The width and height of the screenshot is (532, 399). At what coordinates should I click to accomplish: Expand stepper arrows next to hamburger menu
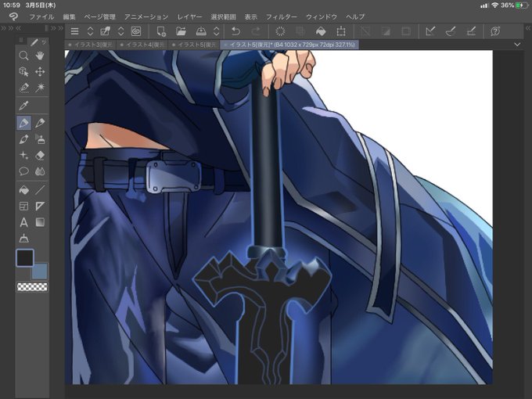tap(90, 31)
